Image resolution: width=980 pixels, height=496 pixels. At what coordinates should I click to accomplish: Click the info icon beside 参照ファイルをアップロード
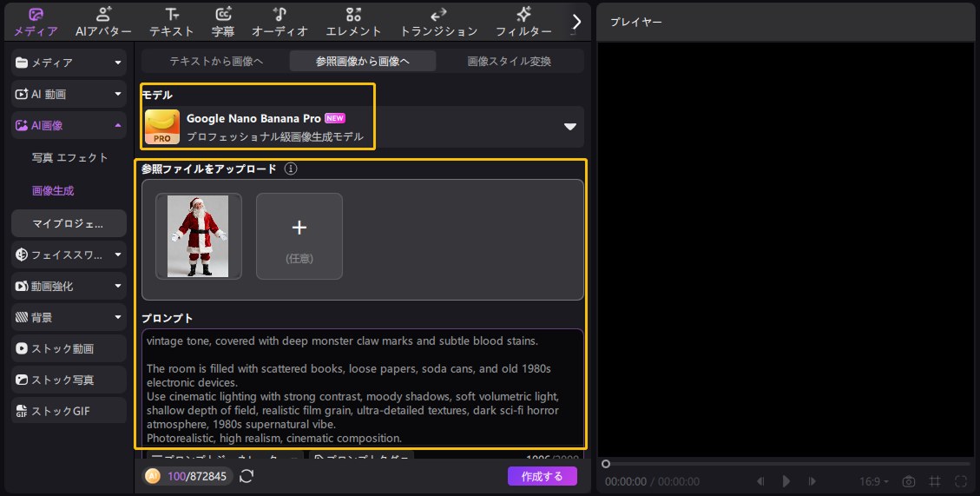[291, 169]
